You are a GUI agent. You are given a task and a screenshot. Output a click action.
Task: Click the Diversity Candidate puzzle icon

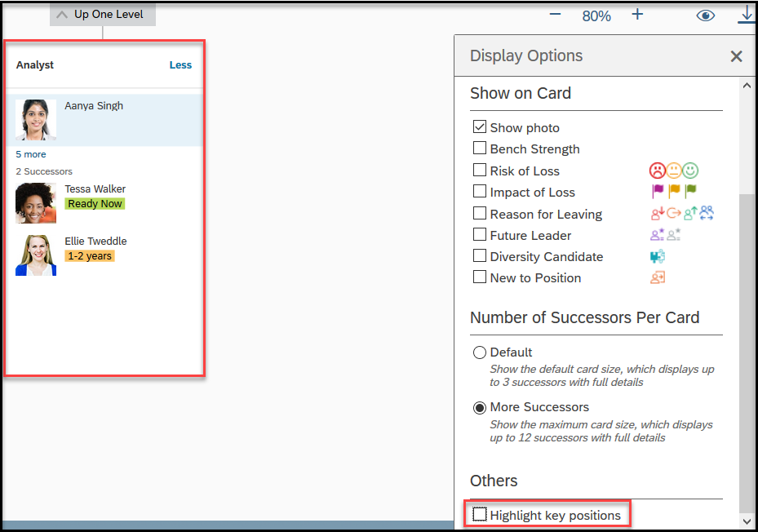pyautogui.click(x=658, y=256)
